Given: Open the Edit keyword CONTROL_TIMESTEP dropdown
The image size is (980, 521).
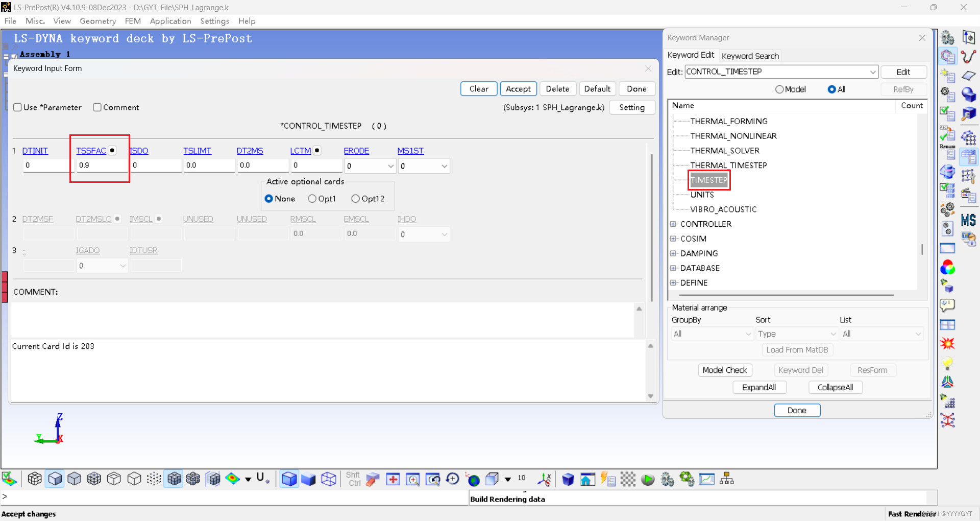Looking at the screenshot, I should point(873,72).
